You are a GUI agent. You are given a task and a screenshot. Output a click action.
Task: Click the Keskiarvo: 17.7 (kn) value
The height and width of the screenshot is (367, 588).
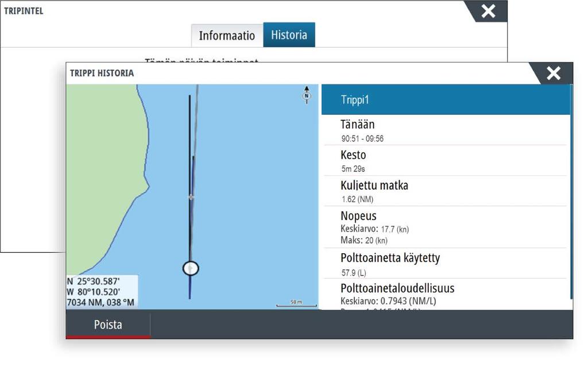point(374,229)
